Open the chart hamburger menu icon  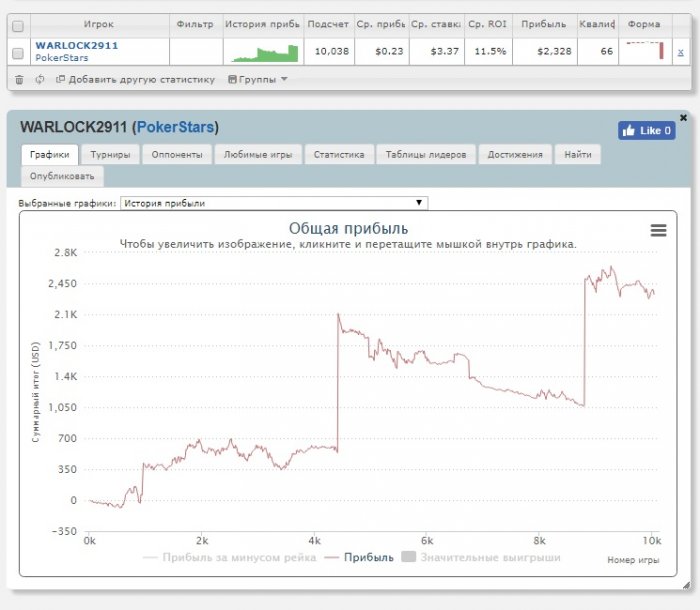point(658,230)
